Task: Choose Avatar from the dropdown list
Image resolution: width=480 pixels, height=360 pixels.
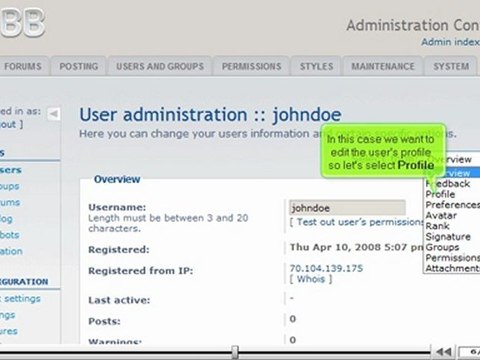Action: (x=452, y=215)
